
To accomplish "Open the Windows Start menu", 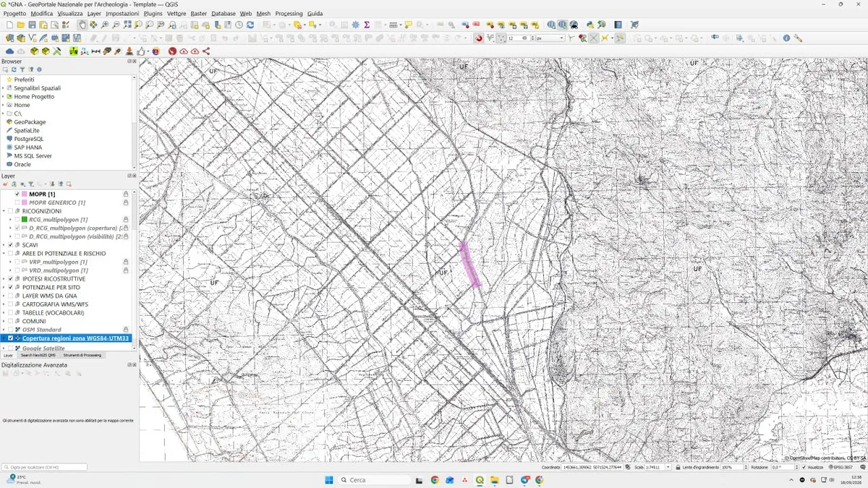I will click(329, 480).
